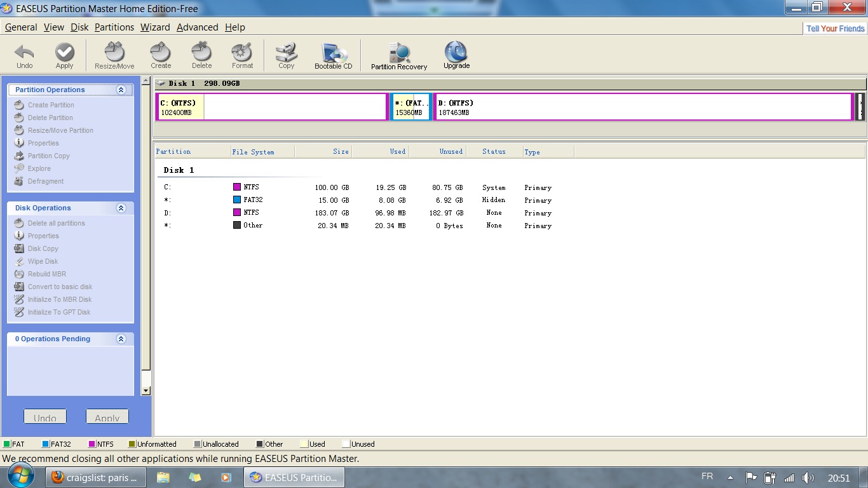
Task: Select the D: row in partition list
Action: [x=358, y=213]
